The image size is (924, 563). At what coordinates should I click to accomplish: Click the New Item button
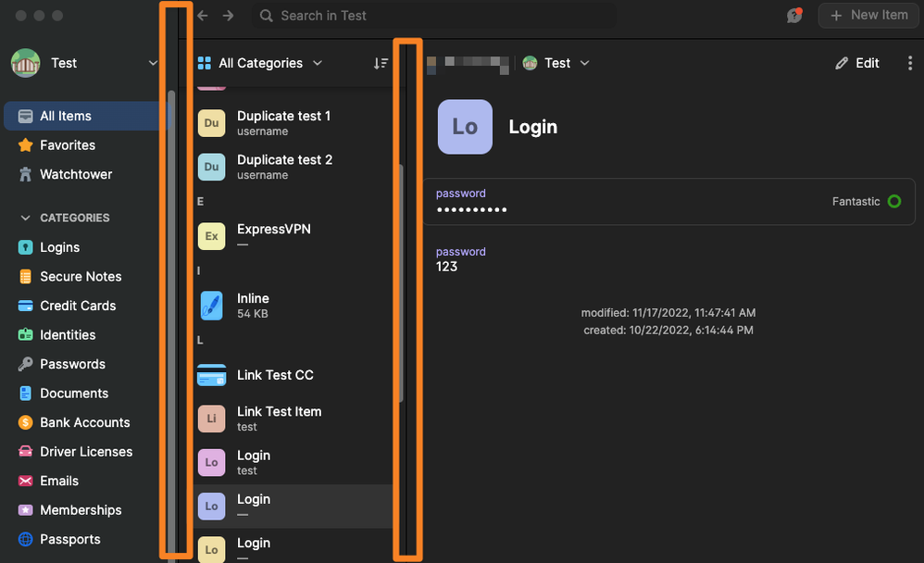click(x=868, y=15)
